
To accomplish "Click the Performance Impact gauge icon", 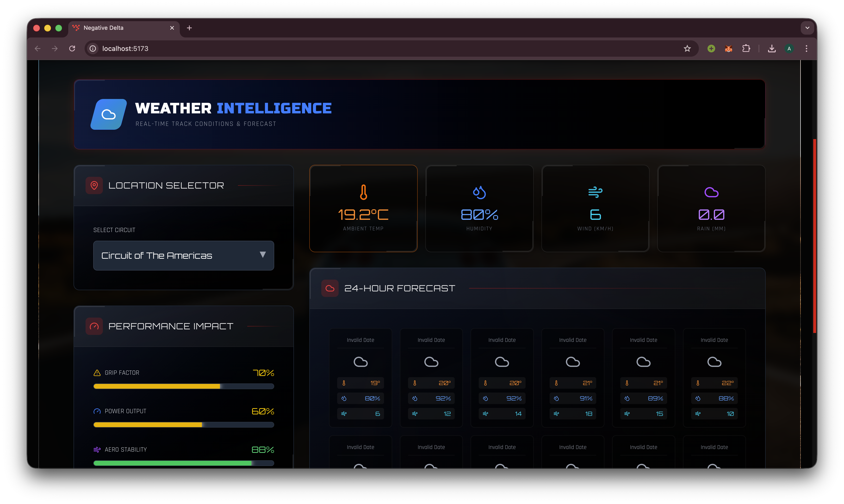I will click(94, 326).
